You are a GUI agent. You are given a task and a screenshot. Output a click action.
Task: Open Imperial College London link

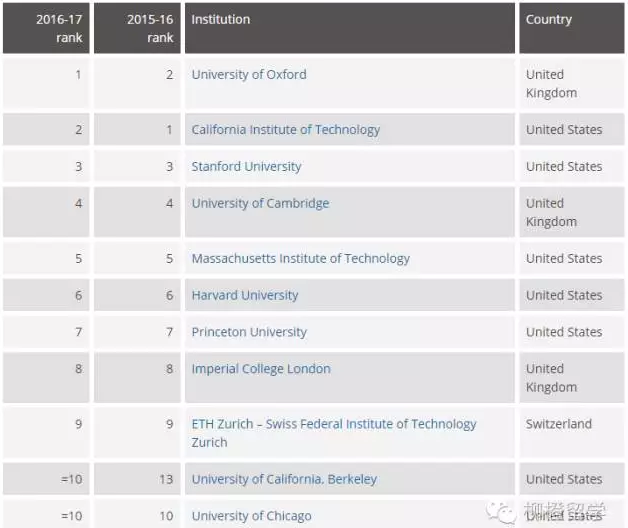(261, 369)
